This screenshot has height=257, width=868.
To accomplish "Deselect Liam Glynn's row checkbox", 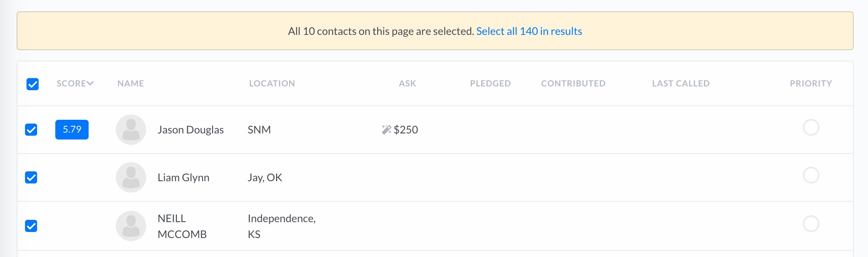I will (31, 177).
